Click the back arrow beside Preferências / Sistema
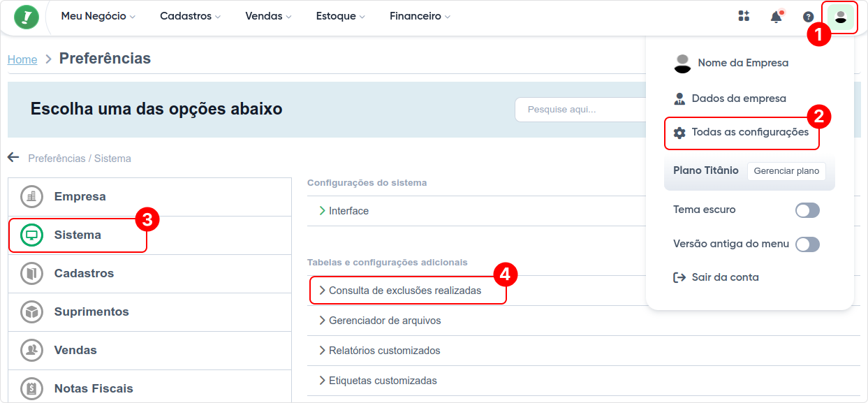868x403 pixels. 13,157
